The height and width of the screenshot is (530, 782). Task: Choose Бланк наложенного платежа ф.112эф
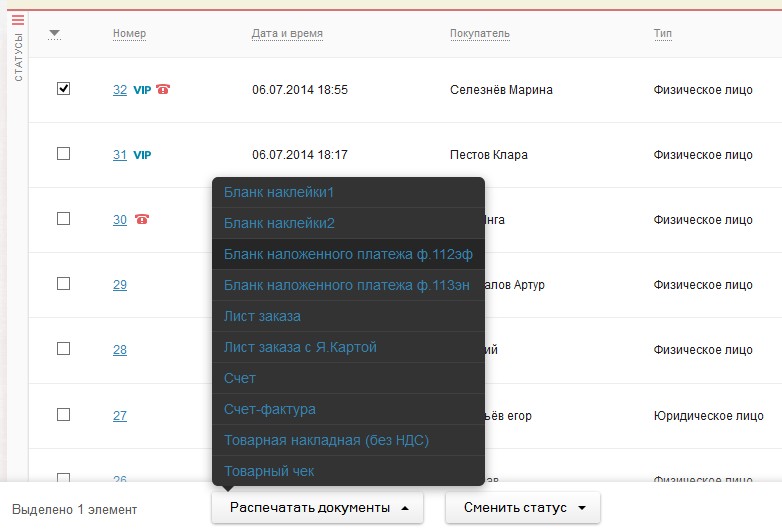(347, 255)
